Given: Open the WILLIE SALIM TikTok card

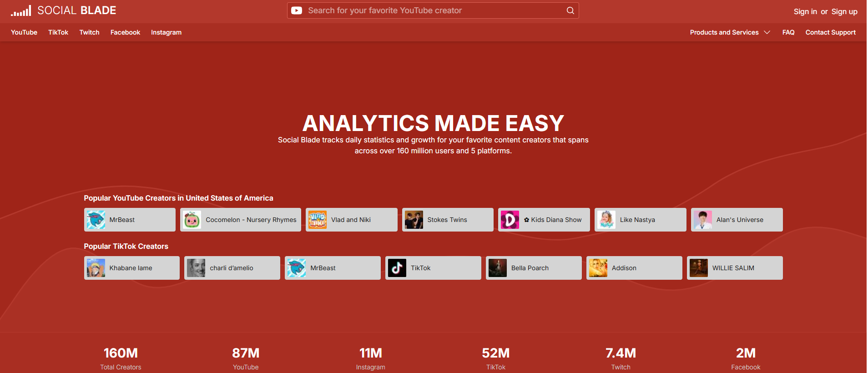Looking at the screenshot, I should (735, 268).
